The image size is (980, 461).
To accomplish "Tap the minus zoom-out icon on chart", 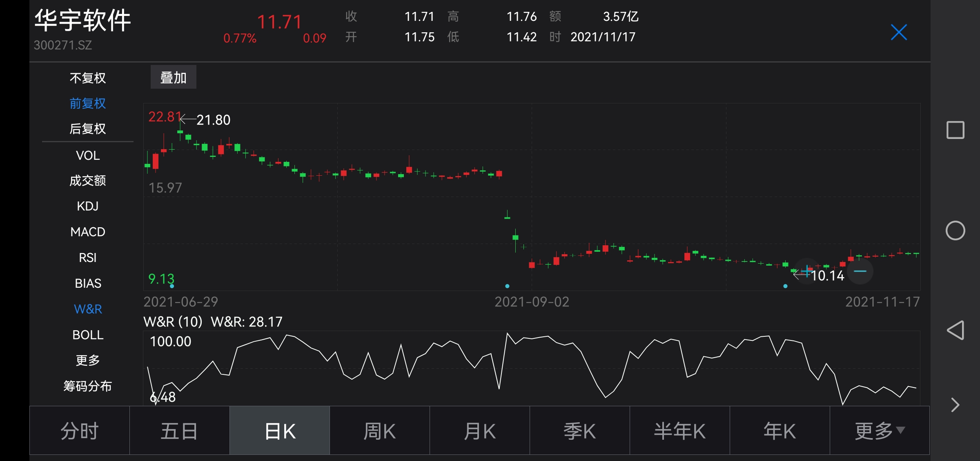I will pos(860,271).
